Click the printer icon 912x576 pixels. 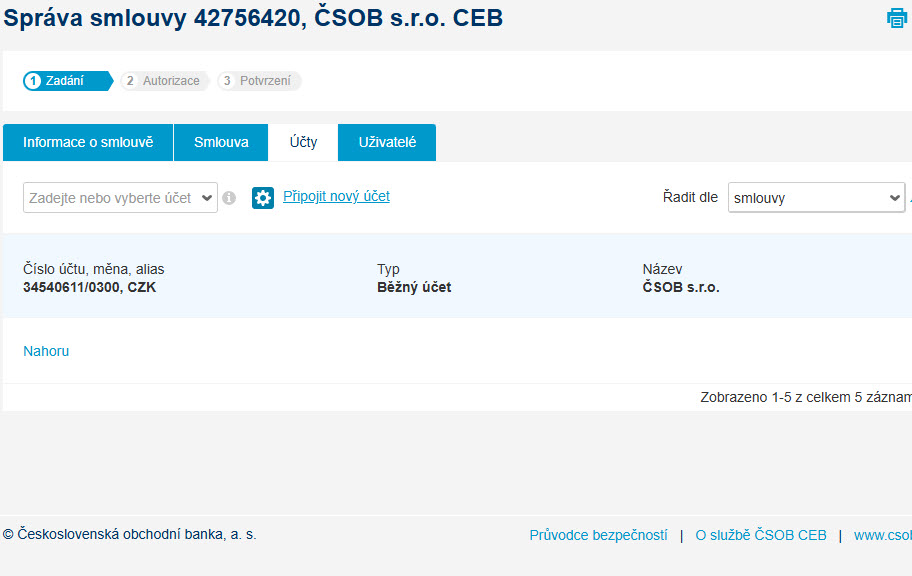[896, 18]
